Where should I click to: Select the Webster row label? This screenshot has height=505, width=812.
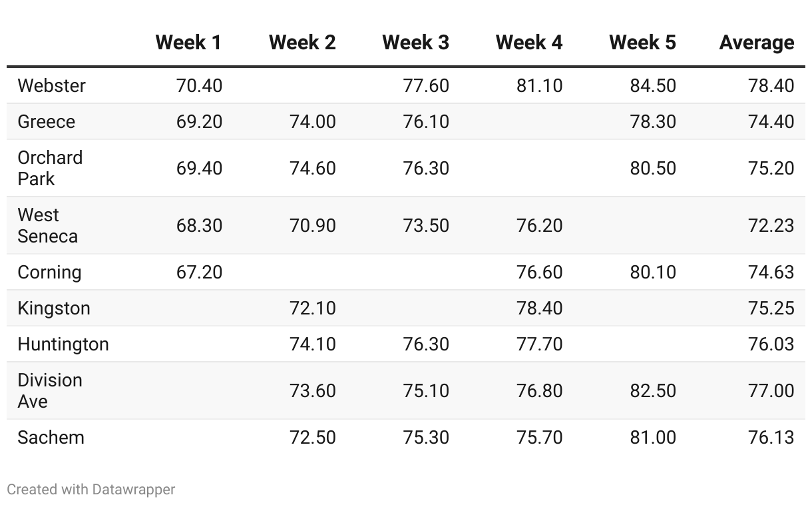click(x=52, y=85)
